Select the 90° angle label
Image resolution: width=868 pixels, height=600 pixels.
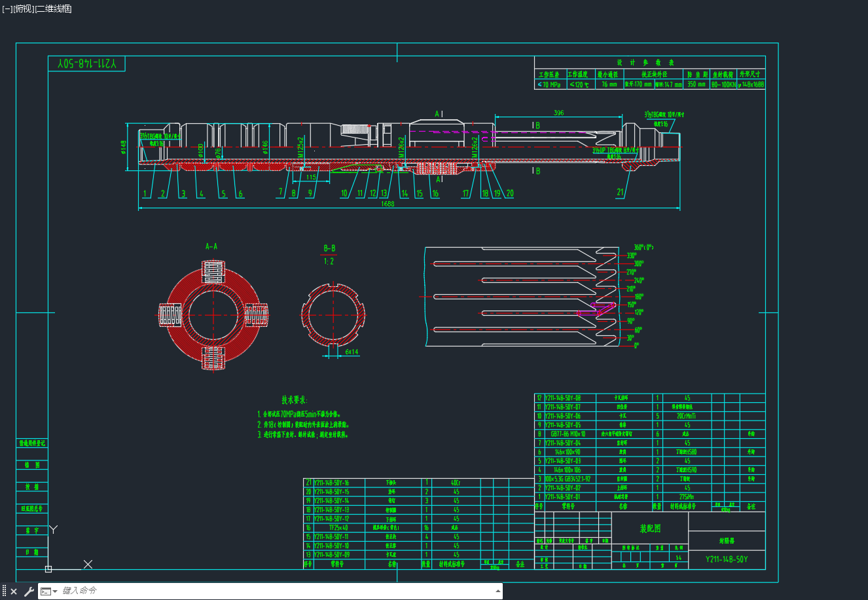coord(631,322)
